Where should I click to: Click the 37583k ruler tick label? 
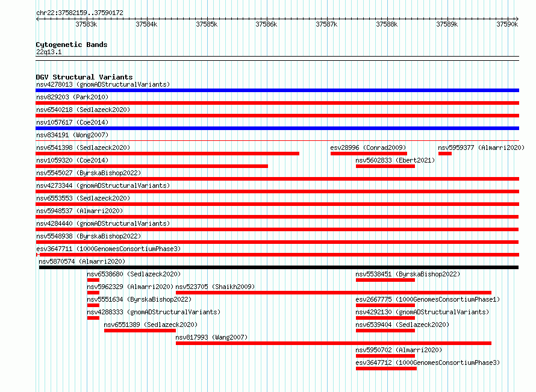point(86,24)
